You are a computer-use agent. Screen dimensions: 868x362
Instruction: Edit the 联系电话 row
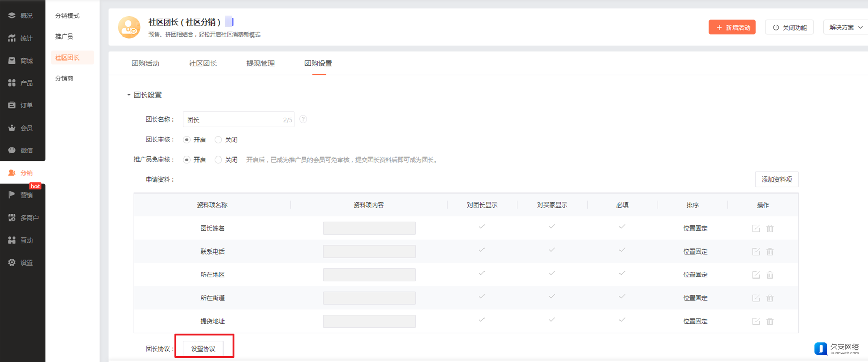click(x=756, y=251)
